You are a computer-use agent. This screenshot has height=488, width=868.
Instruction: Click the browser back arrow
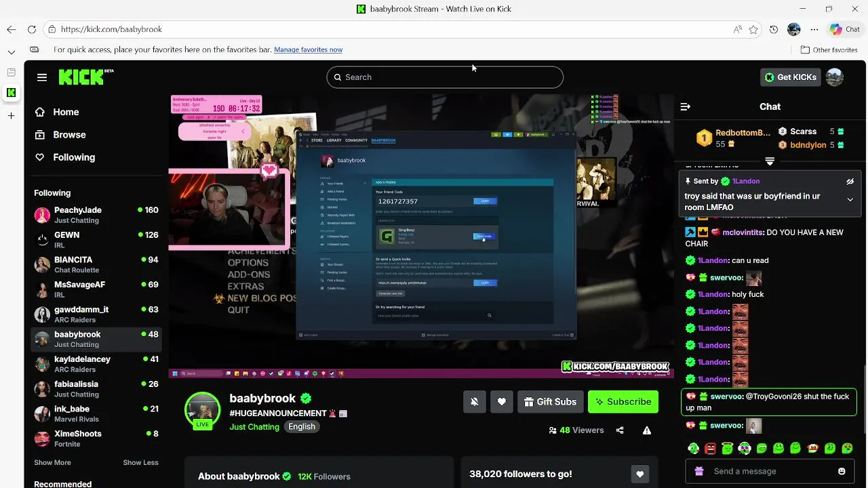point(12,29)
